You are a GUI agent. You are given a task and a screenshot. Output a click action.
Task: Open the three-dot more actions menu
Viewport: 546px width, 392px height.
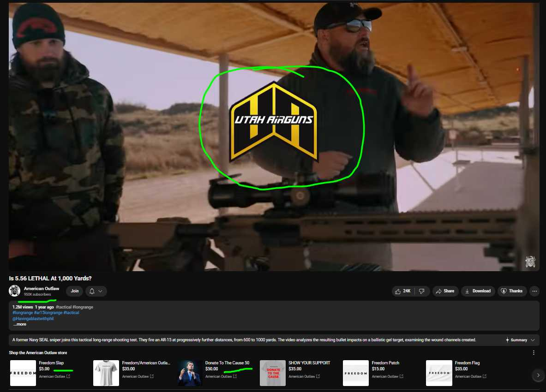[534, 291]
